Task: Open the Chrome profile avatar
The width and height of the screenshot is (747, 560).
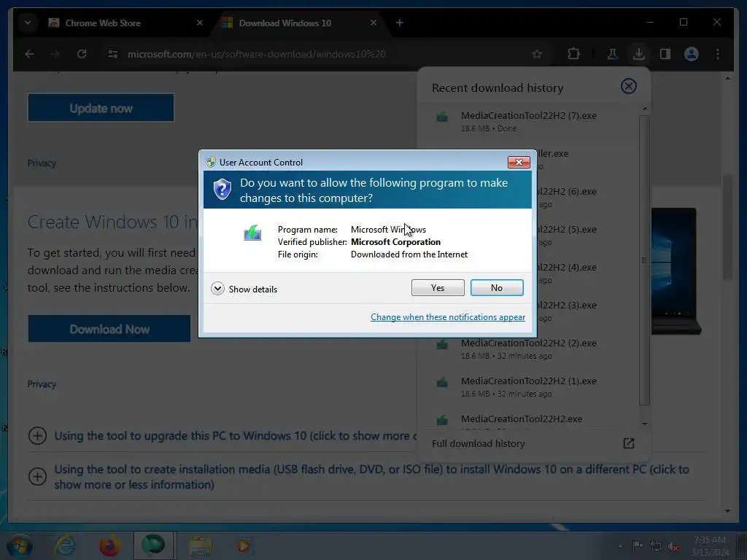Action: (692, 54)
